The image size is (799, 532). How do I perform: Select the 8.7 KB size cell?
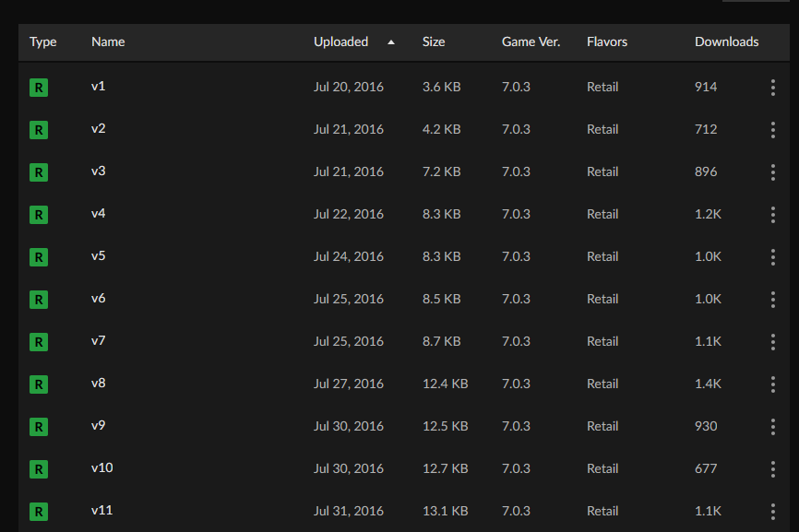pyautogui.click(x=441, y=341)
